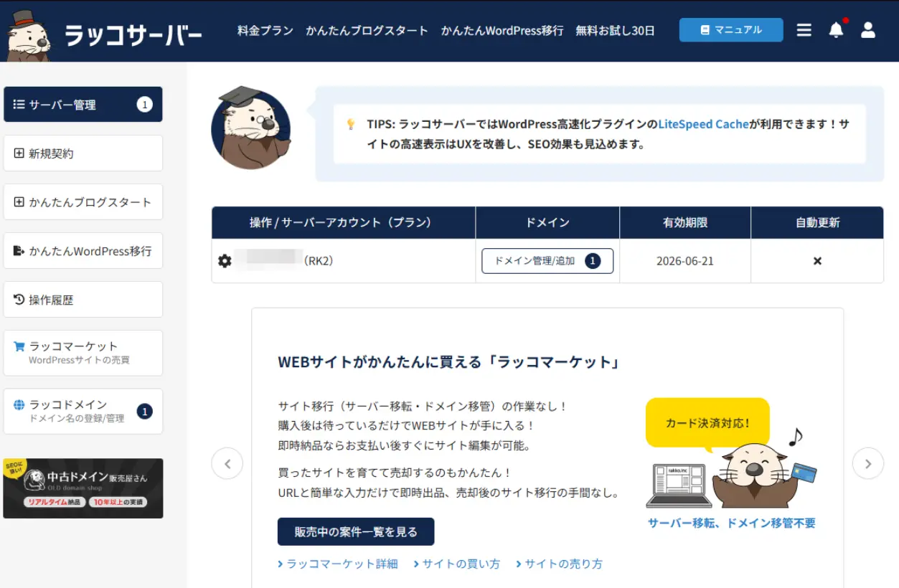Click the 新規契約 plus icon
Viewport: 899px width, 588px height.
pos(19,153)
